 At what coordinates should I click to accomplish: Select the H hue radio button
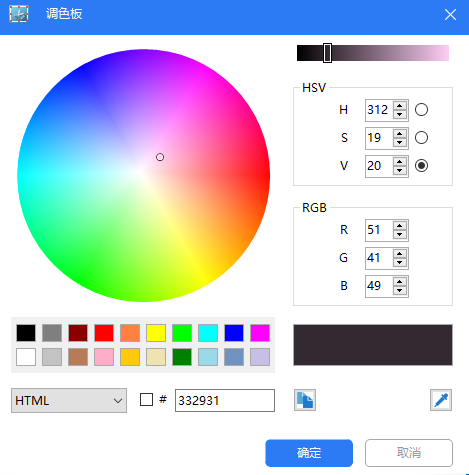pyautogui.click(x=421, y=110)
